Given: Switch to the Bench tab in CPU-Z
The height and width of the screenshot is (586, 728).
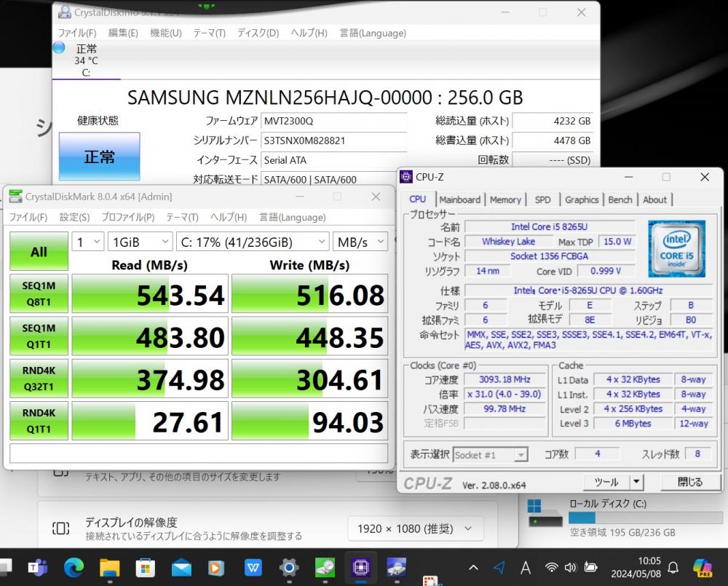Looking at the screenshot, I should click(620, 199).
